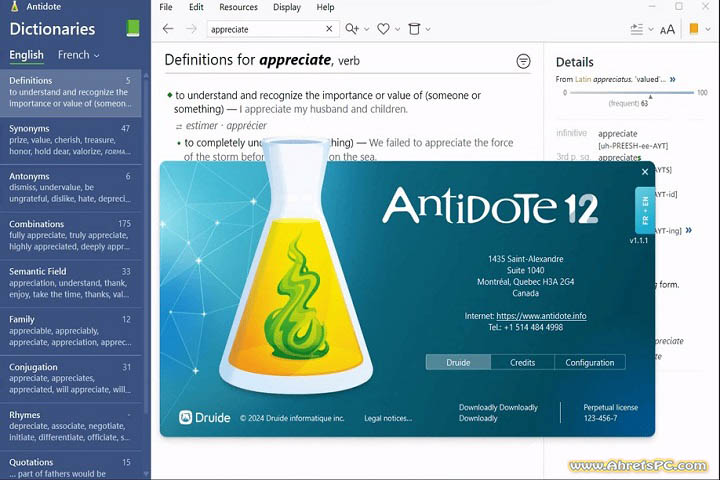Viewport: 720px width, 480px height.
Task: Select the Synonyms sidebar entry
Action: [71, 140]
